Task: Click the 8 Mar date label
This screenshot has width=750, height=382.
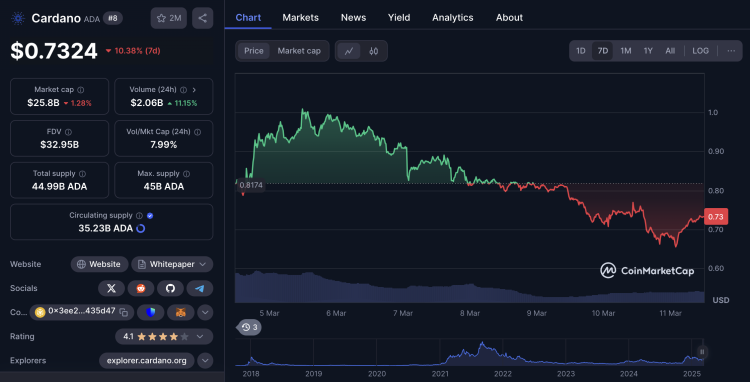Action: tap(470, 313)
